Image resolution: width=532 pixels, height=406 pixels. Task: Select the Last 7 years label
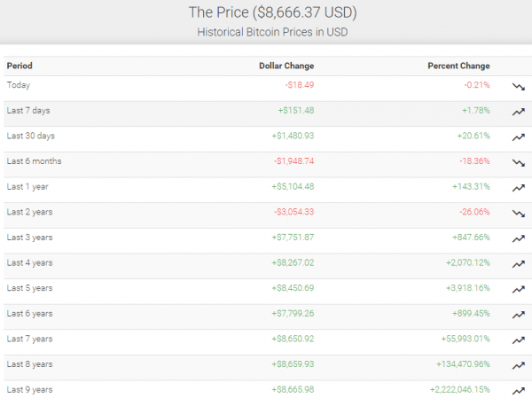[29, 339]
